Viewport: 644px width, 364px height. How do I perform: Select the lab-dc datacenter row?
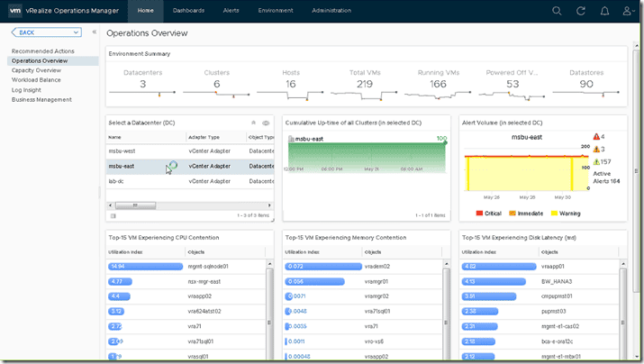pyautogui.click(x=190, y=181)
